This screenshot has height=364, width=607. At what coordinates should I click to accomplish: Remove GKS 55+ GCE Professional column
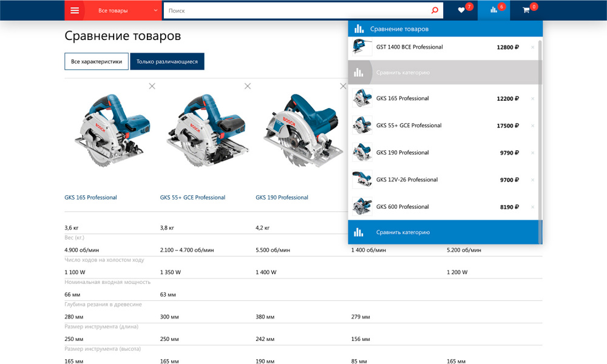pos(248,86)
